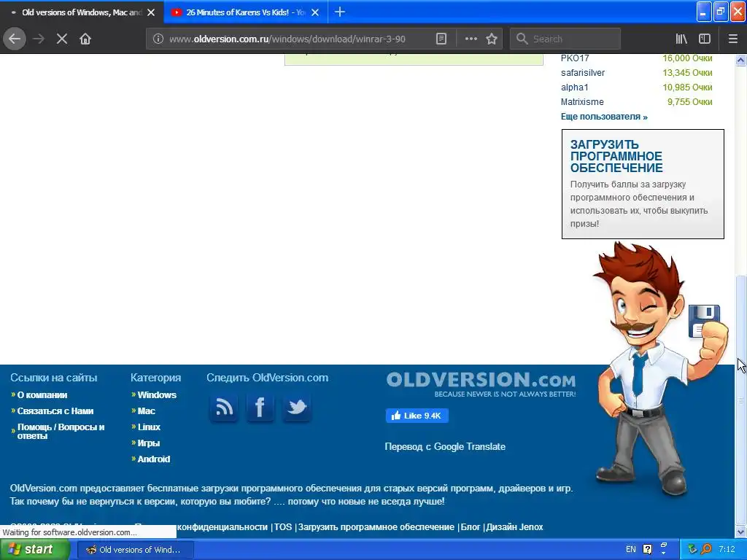747x560 pixels.
Task: Open a new tab with plus icon
Action: [340, 12]
